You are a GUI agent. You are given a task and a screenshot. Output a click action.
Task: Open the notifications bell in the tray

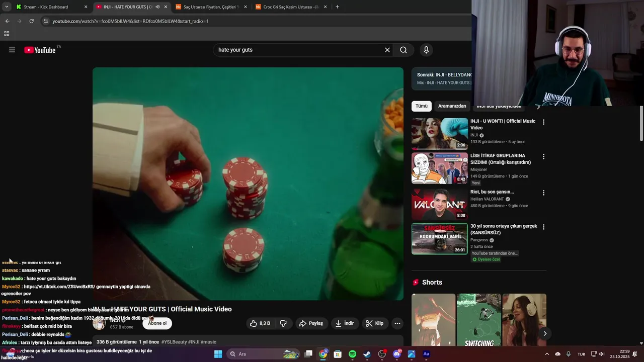[635, 354]
